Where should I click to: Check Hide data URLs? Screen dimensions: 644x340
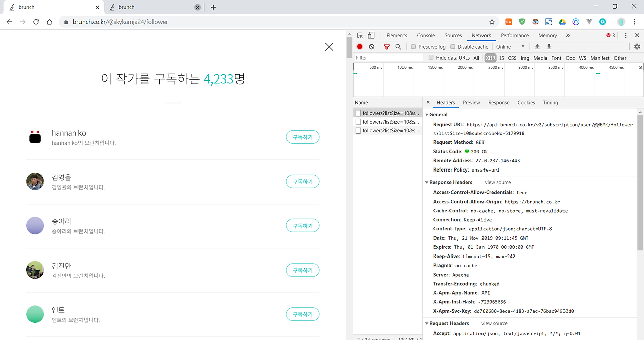click(431, 58)
